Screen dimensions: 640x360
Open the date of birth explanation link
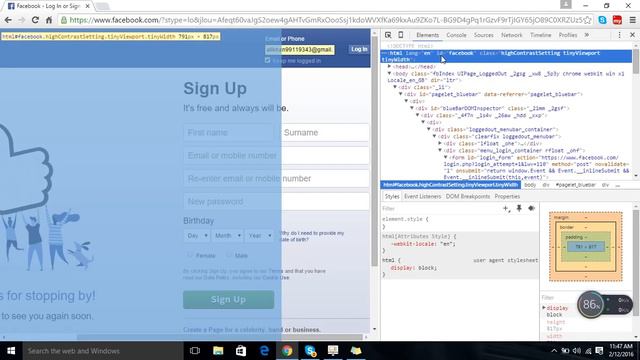click(312, 236)
